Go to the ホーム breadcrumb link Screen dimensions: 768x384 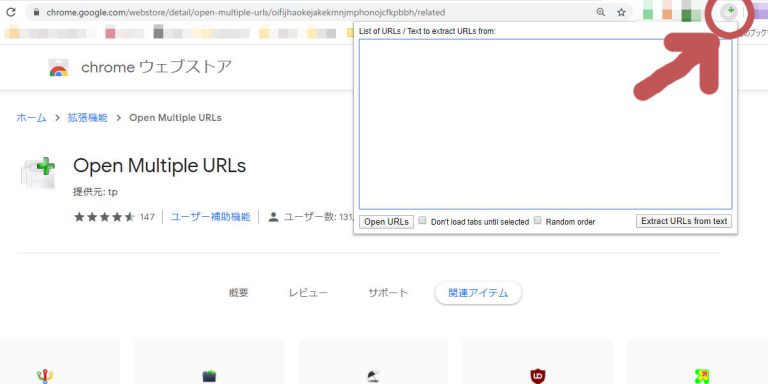pyautogui.click(x=31, y=118)
